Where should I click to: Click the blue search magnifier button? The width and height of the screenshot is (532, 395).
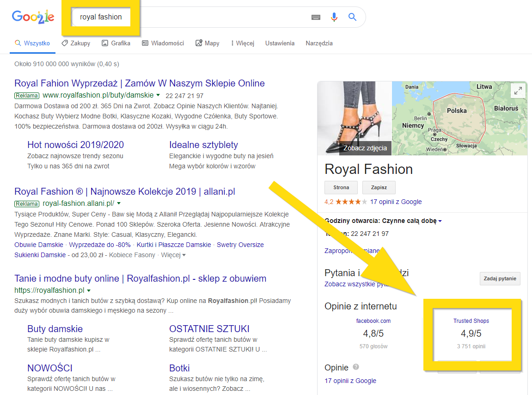pyautogui.click(x=353, y=17)
